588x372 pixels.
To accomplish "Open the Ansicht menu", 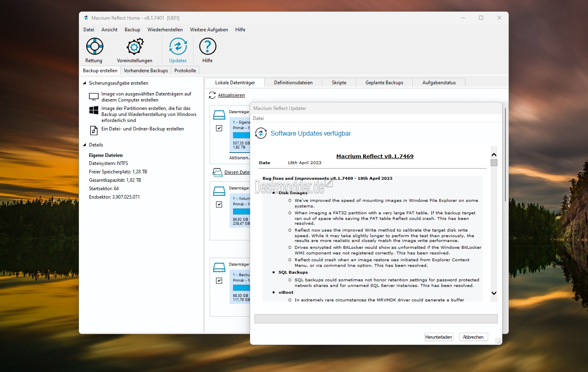I will tap(109, 30).
